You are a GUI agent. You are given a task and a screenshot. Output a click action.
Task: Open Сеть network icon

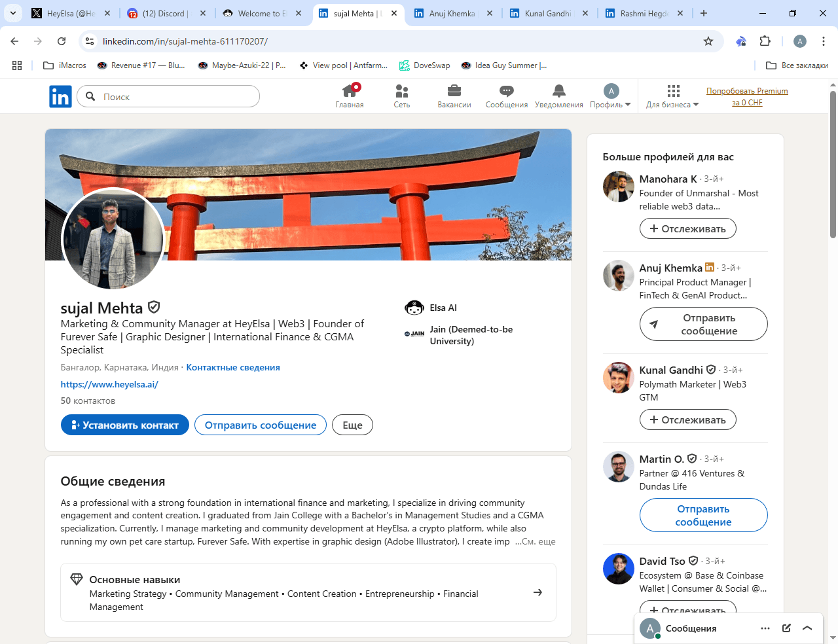(402, 96)
